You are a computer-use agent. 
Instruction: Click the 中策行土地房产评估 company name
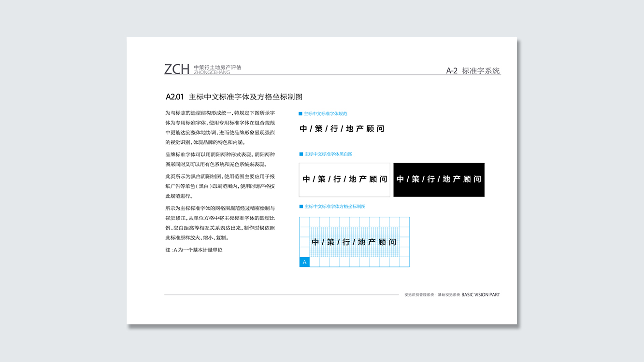point(217,67)
